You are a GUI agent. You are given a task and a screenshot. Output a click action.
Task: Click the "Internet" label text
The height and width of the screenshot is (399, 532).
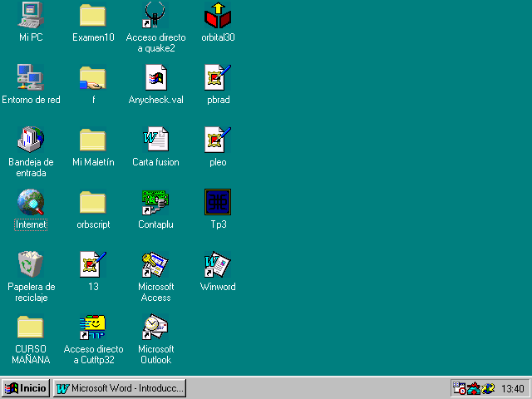pyautogui.click(x=31, y=224)
